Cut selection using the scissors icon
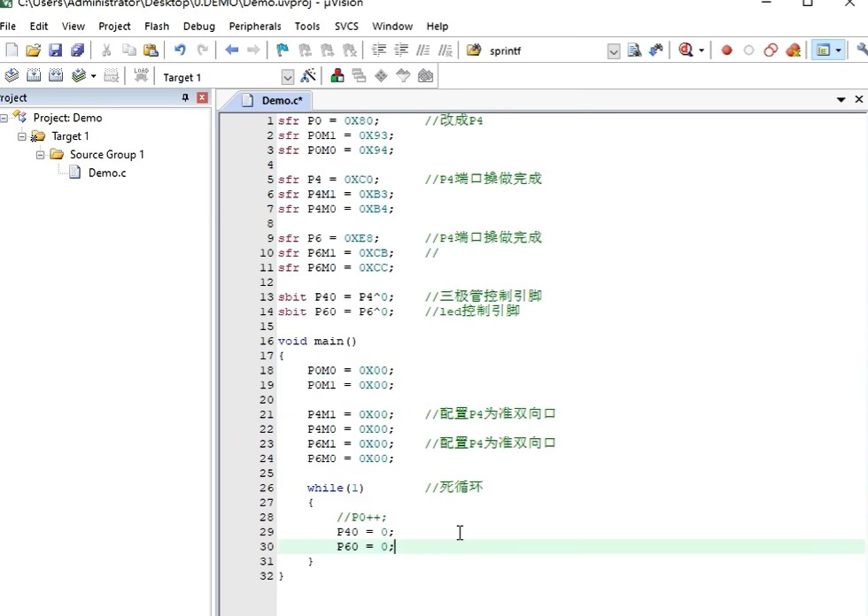The height and width of the screenshot is (616, 868). tap(106, 50)
